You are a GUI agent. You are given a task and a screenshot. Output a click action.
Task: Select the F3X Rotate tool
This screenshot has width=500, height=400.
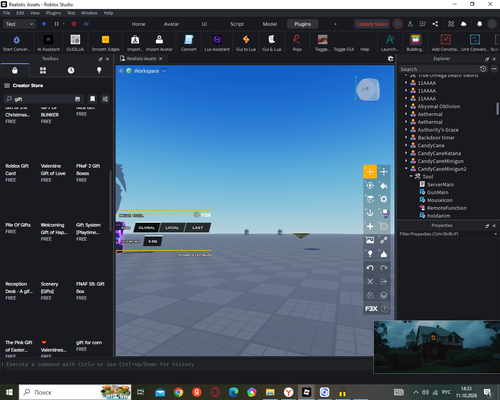[370, 185]
